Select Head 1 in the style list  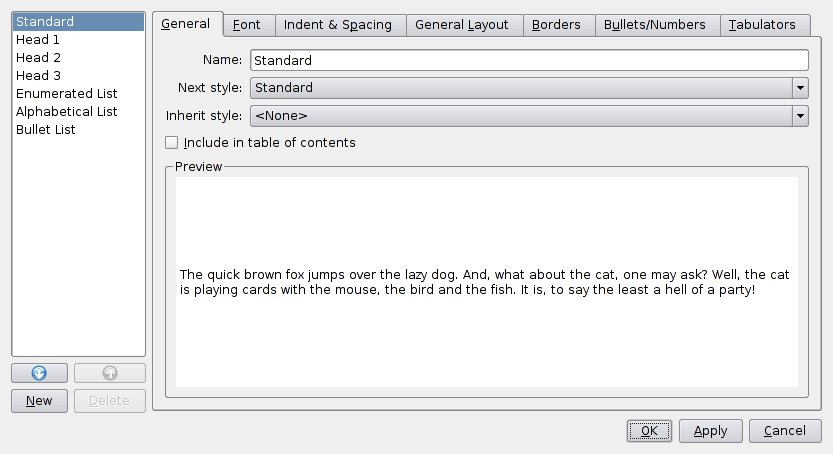pyautogui.click(x=39, y=40)
